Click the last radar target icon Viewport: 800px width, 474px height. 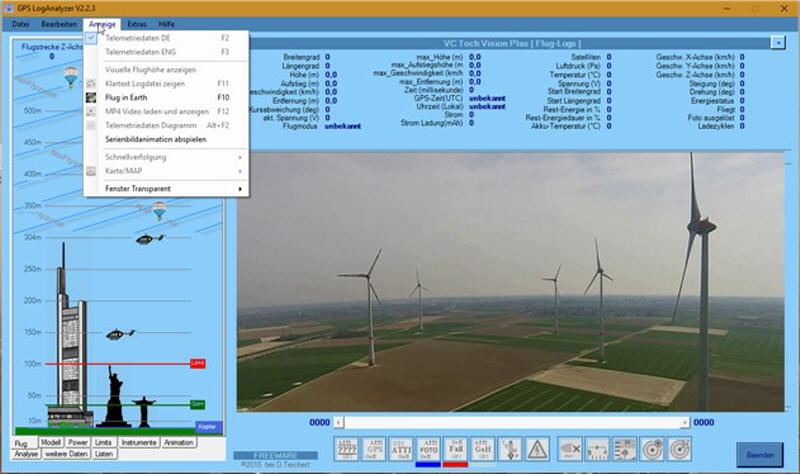pos(680,450)
